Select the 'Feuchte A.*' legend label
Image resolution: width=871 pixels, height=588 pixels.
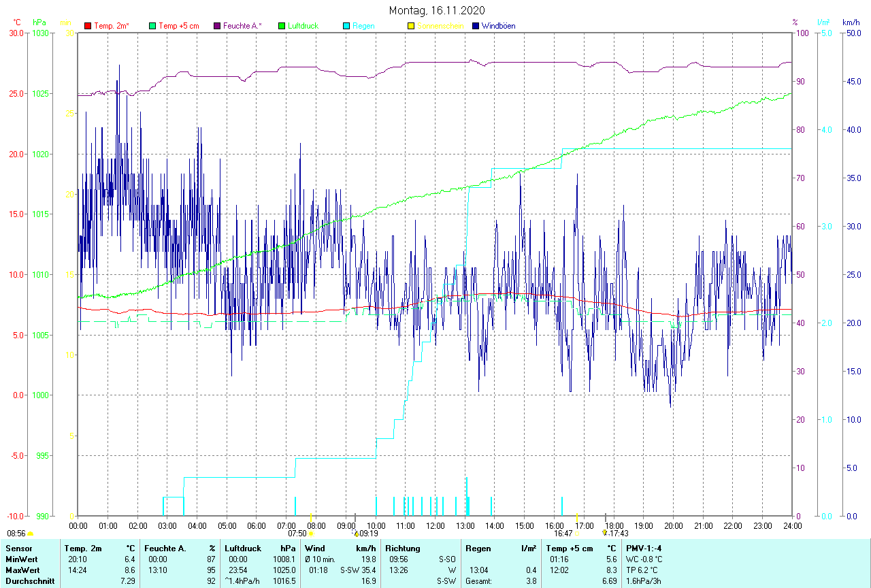tap(243, 26)
